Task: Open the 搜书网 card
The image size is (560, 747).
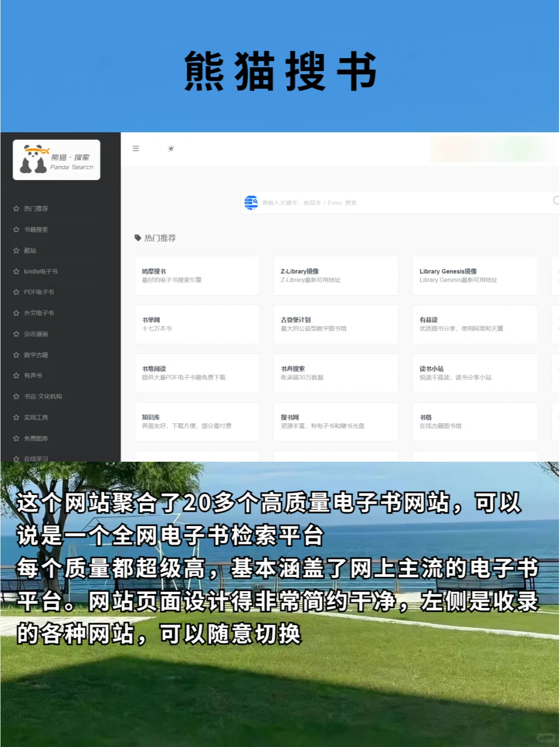Action: point(336,422)
